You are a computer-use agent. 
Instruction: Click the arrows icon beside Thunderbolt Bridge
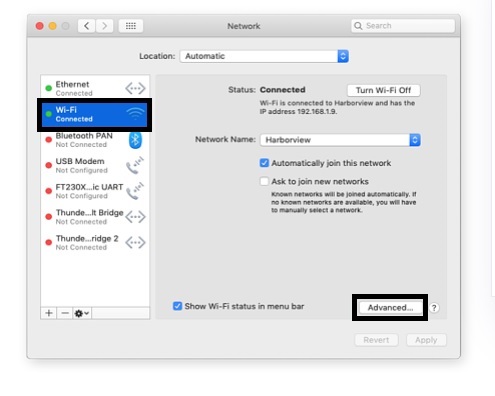[x=135, y=217]
